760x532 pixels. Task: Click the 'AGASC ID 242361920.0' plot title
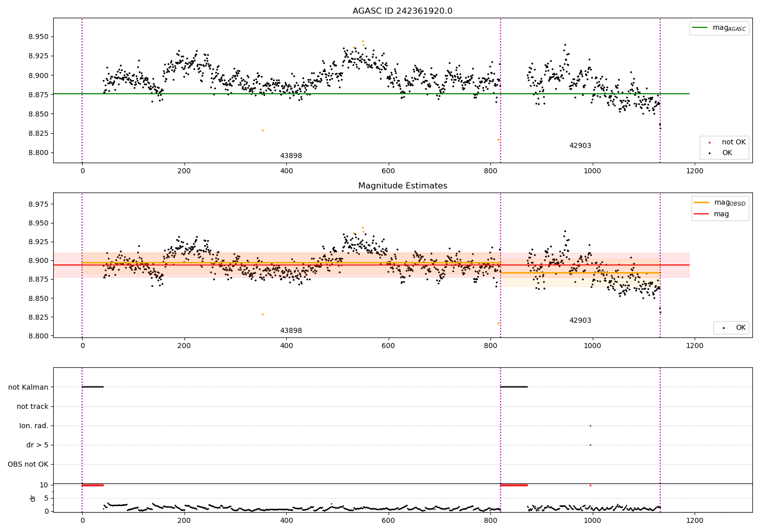[x=402, y=11]
